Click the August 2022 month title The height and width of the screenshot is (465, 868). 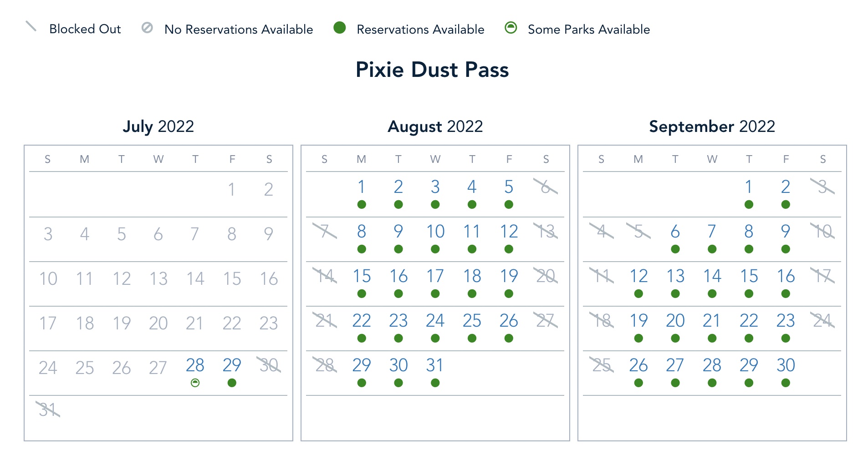click(x=435, y=126)
